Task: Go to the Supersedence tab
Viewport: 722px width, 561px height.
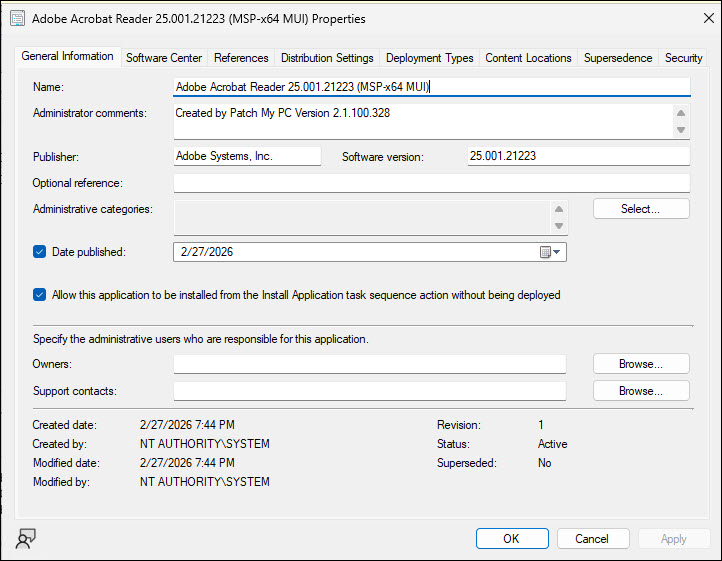Action: 618,58
